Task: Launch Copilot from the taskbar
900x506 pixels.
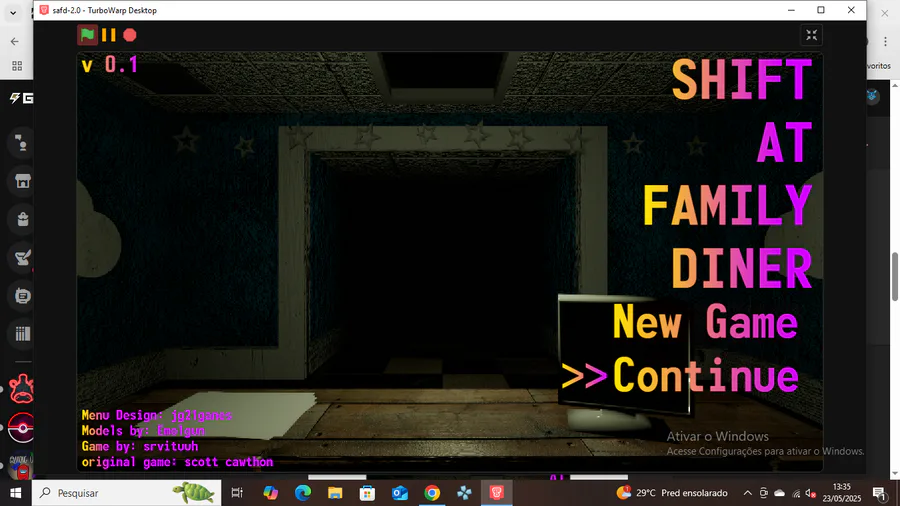Action: coord(270,493)
